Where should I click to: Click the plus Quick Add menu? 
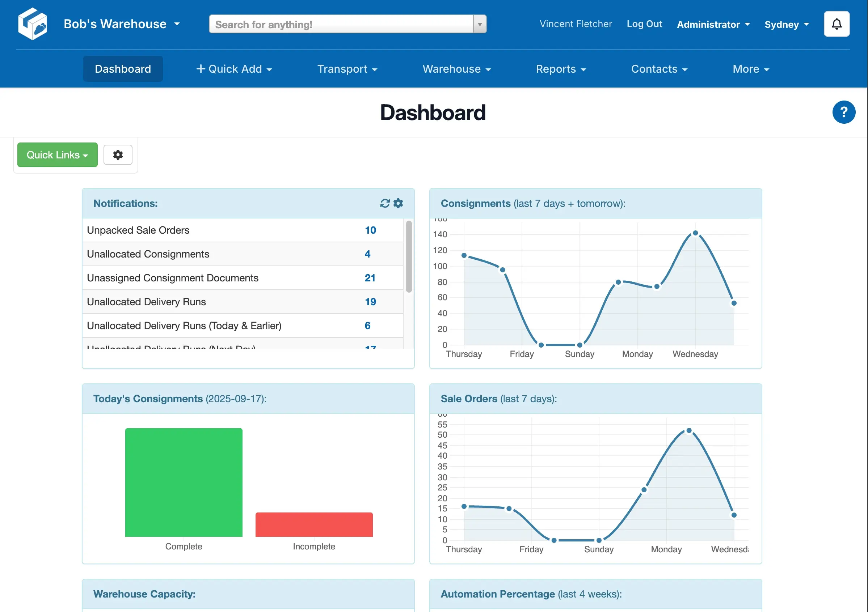[235, 69]
